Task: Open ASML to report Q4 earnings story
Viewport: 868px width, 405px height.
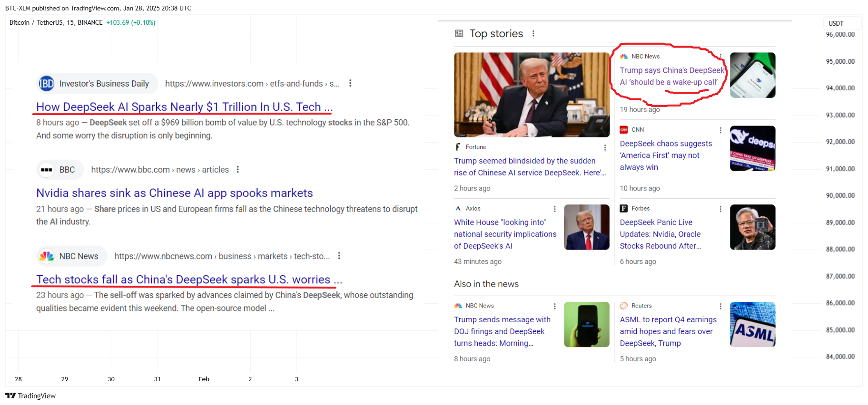Action: [668, 332]
